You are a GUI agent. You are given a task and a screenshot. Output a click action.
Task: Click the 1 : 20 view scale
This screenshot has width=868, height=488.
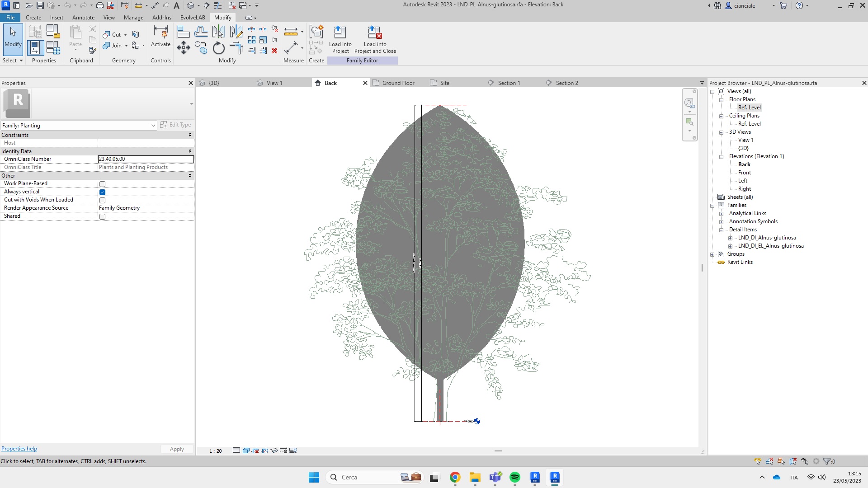click(216, 451)
